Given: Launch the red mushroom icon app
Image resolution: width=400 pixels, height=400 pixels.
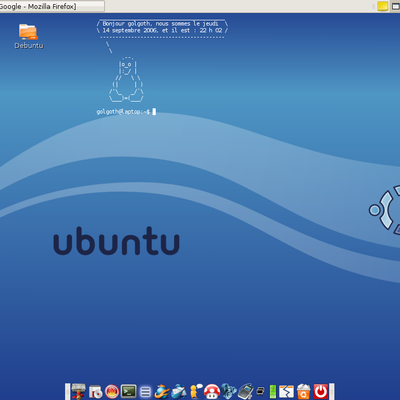Looking at the screenshot, I should tap(212, 391).
